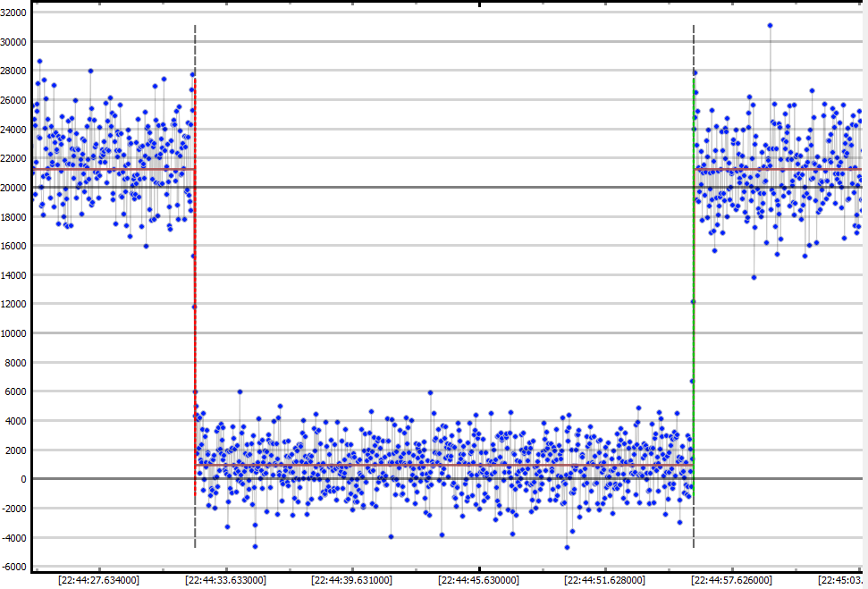Click the 22:44:57.626000 timestamp on the x-axis
The width and height of the screenshot is (868, 589).
[732, 579]
